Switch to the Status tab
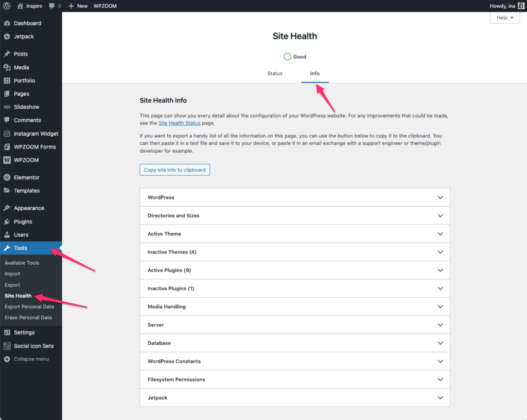 pos(275,74)
